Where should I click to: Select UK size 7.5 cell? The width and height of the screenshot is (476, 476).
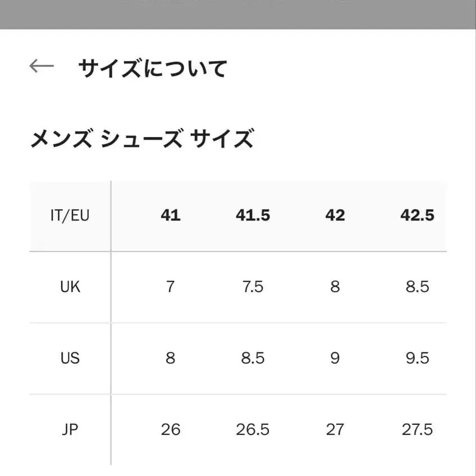pos(253,286)
